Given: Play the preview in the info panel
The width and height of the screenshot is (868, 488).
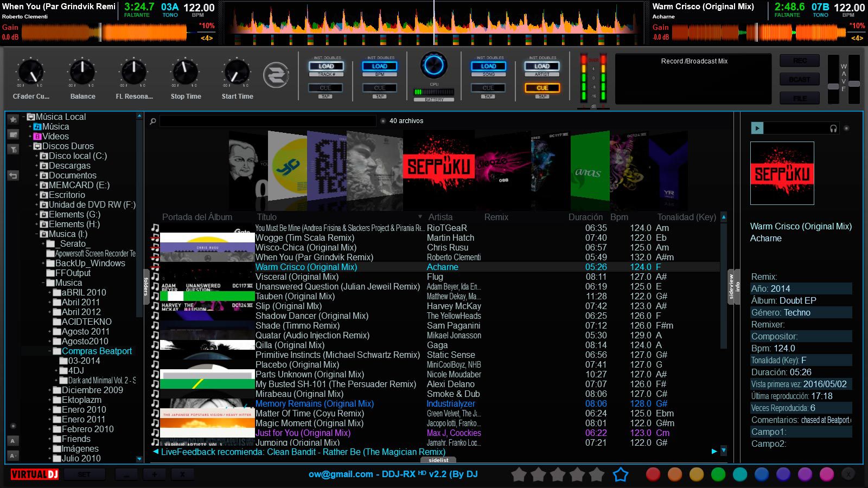Looking at the screenshot, I should pos(757,128).
